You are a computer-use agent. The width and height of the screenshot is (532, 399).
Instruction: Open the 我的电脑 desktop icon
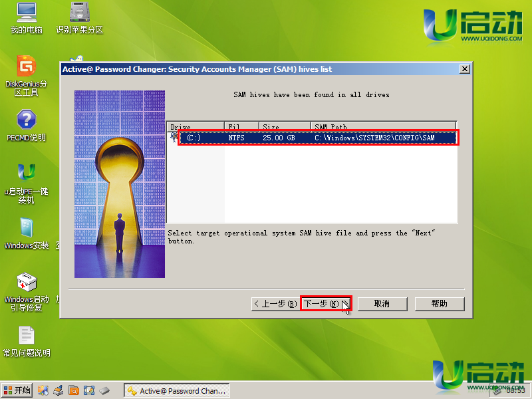click(27, 18)
